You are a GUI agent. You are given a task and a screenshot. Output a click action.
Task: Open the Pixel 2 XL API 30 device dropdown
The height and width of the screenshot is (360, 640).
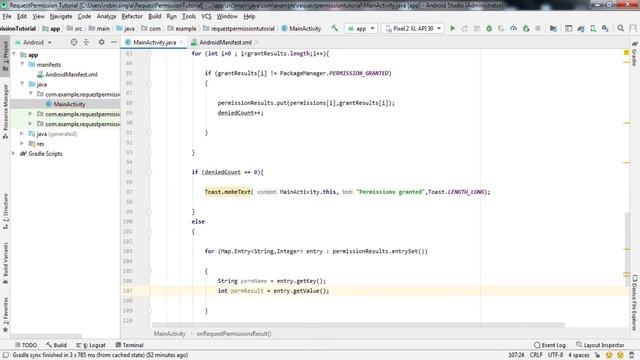click(413, 28)
